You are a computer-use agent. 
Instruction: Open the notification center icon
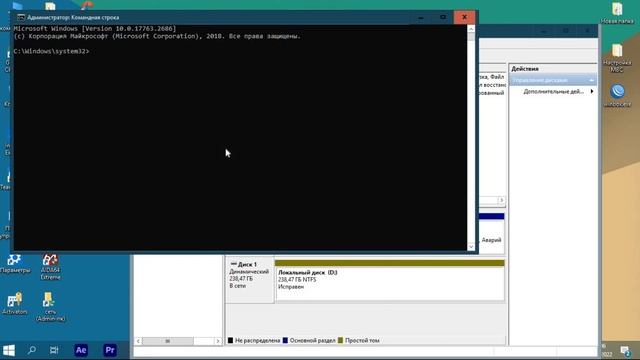point(625,351)
